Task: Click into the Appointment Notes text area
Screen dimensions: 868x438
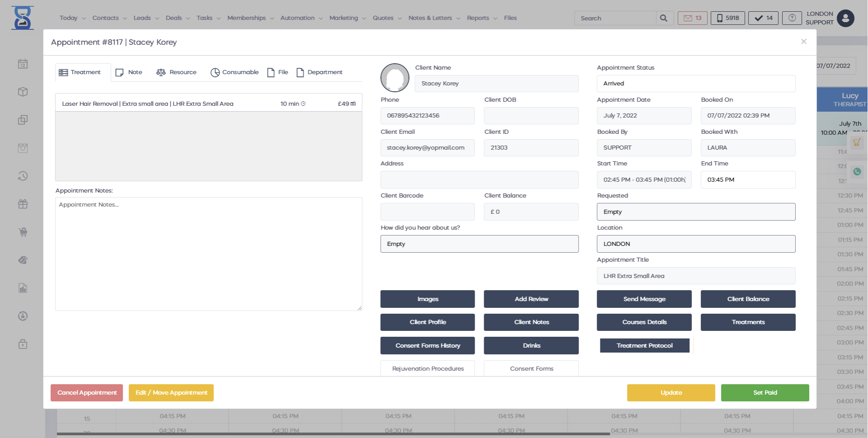Action: click(x=208, y=254)
